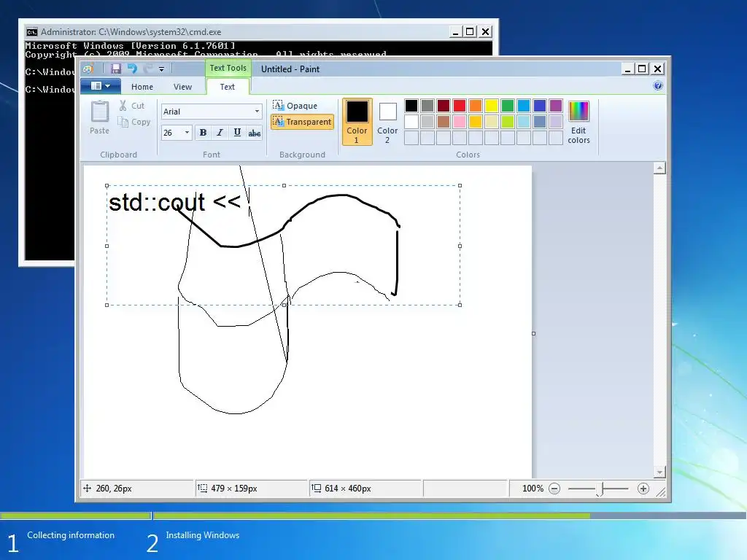Open the blue Paint application menu button
747x560 pixels.
100,86
